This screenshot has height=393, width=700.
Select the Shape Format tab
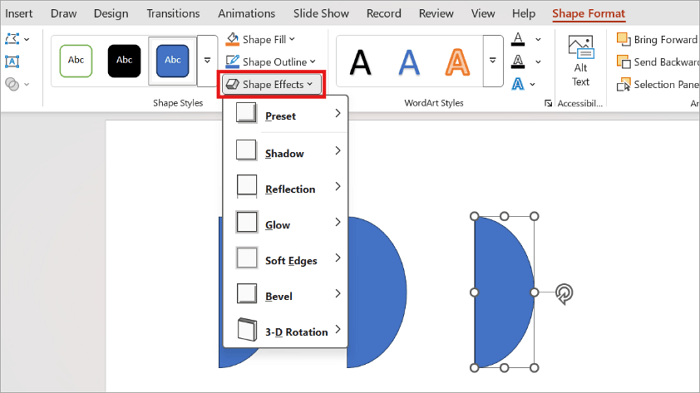[x=588, y=13]
